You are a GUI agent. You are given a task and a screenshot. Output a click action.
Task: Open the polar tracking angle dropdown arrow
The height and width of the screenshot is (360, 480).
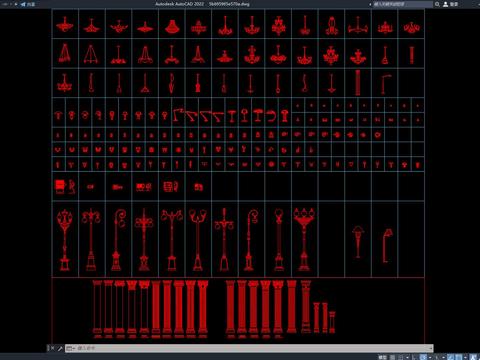pos(430,357)
